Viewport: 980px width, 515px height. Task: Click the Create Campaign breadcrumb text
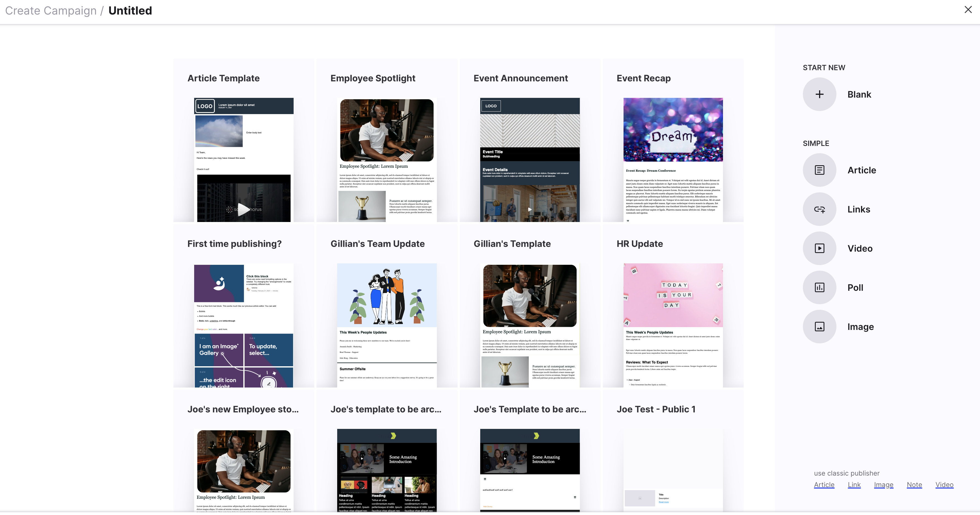51,10
